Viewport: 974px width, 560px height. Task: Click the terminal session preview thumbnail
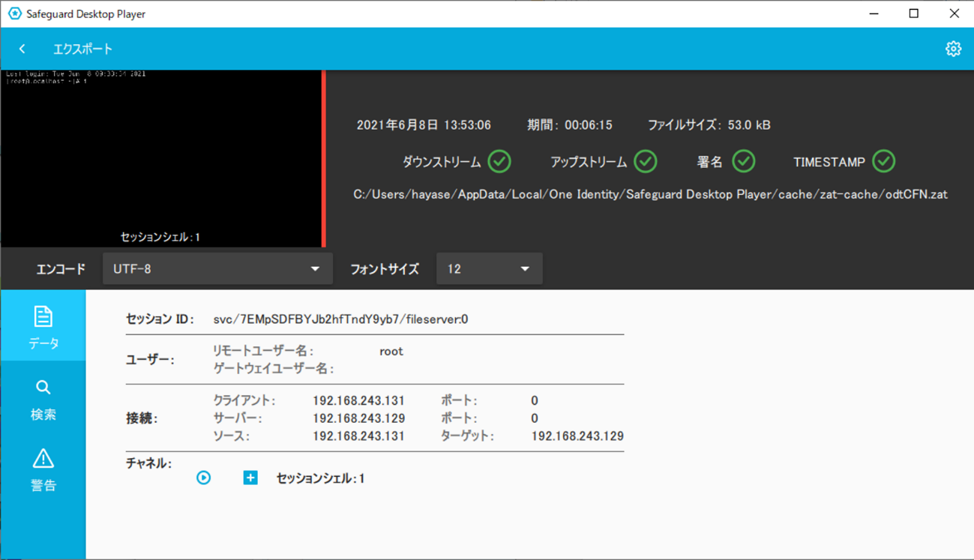pyautogui.click(x=161, y=158)
